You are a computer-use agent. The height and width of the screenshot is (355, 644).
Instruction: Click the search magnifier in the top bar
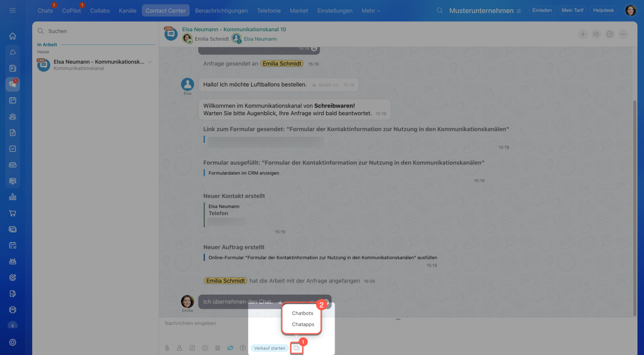(440, 11)
